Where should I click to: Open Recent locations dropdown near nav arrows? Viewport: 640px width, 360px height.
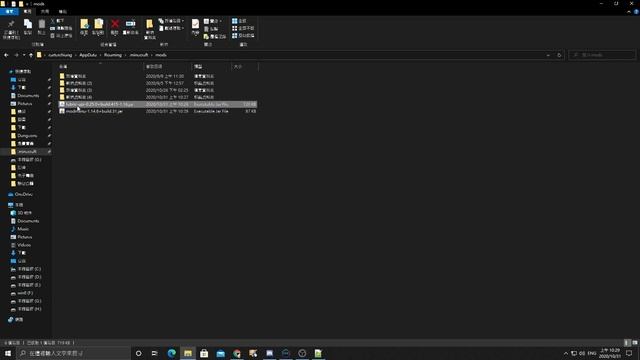point(24,55)
